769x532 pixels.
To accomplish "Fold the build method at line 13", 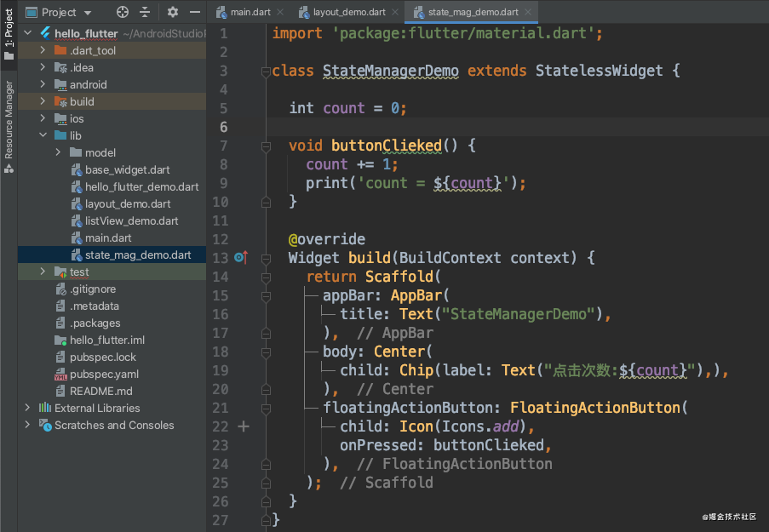I will click(x=266, y=259).
